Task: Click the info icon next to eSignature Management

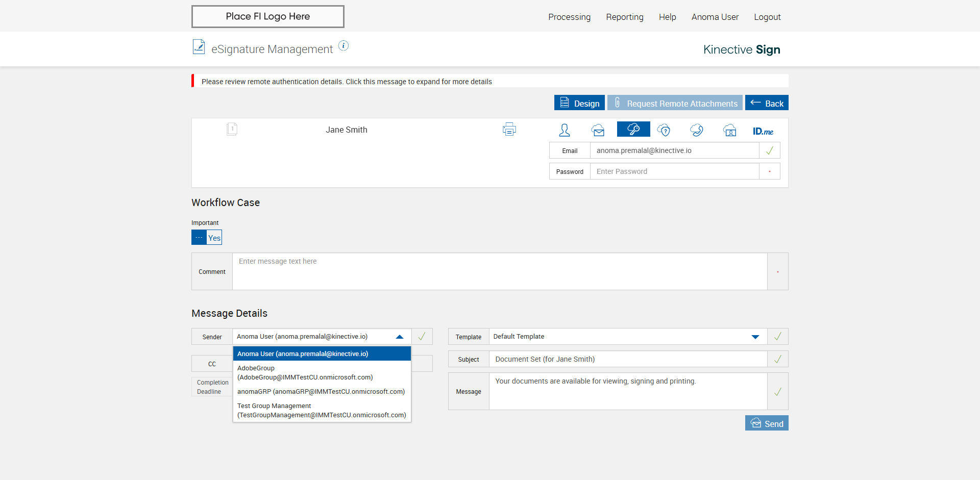Action: point(344,46)
